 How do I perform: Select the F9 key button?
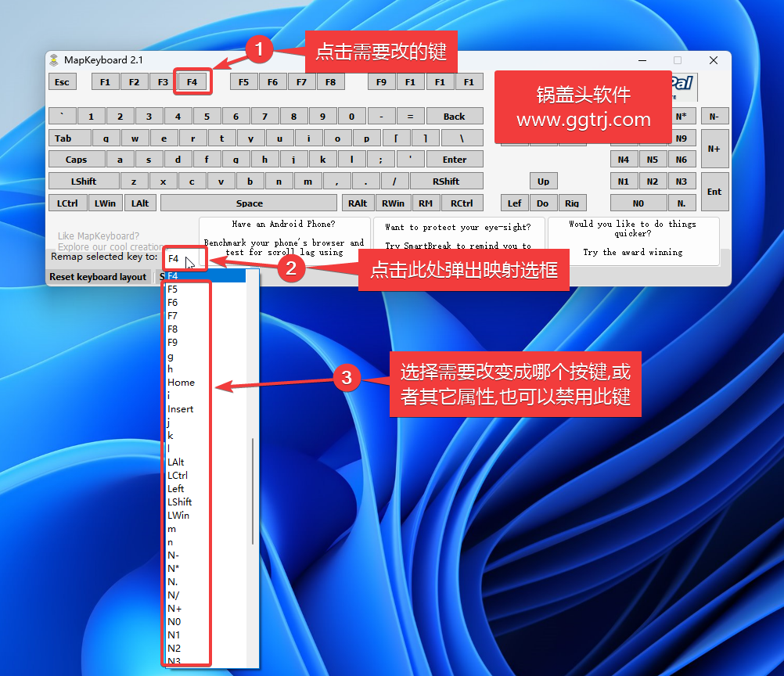coord(382,82)
